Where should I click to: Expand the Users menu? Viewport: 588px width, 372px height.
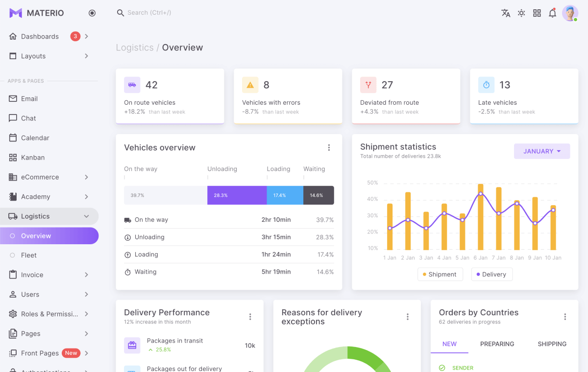pos(49,294)
